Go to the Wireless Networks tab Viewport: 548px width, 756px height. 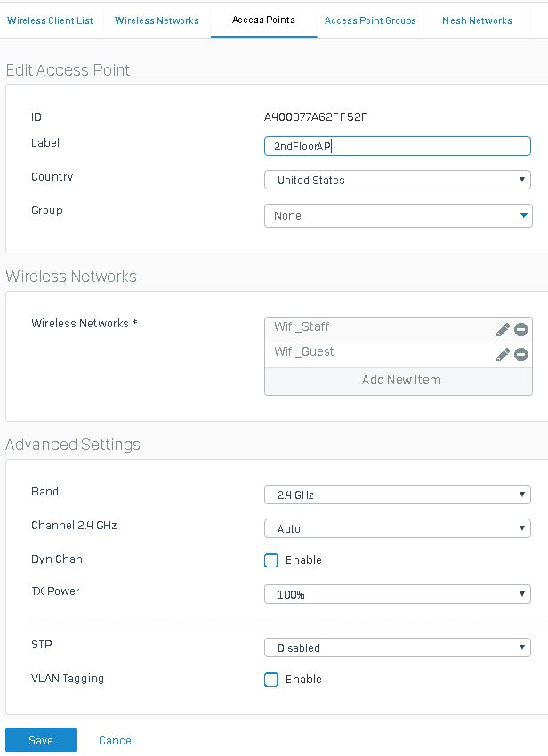(157, 20)
